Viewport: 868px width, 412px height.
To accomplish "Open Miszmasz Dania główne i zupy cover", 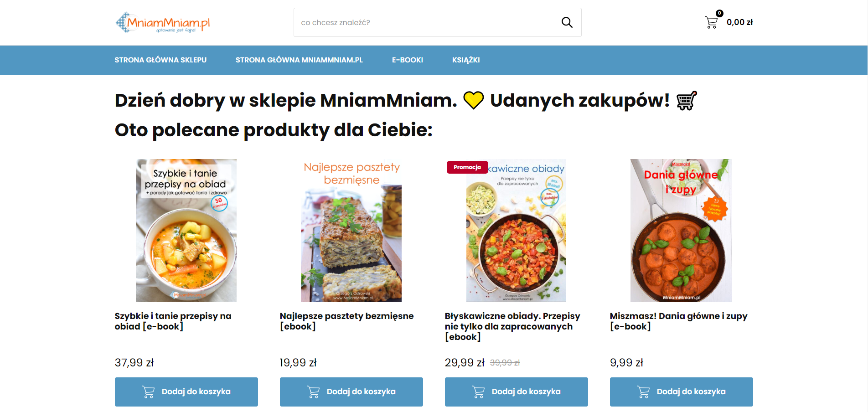I will pos(681,231).
